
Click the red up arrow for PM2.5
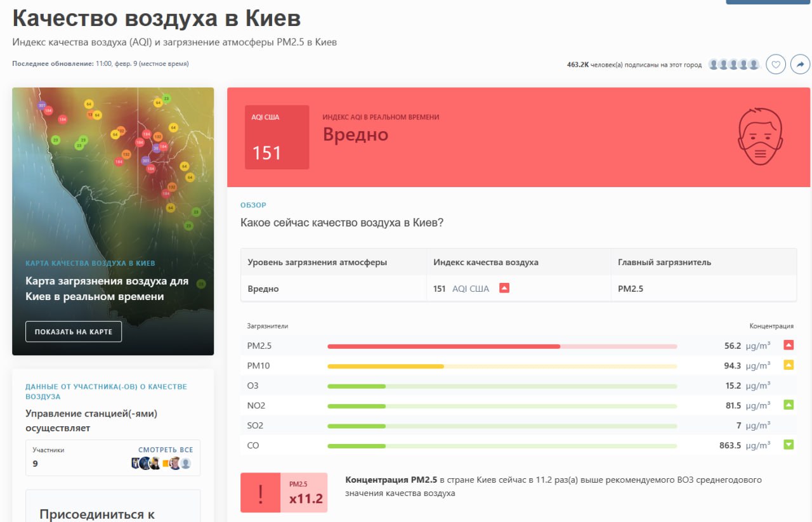(x=789, y=345)
